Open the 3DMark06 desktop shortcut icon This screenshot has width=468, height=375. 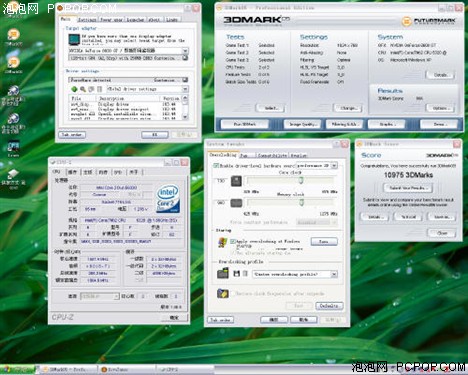[13, 62]
